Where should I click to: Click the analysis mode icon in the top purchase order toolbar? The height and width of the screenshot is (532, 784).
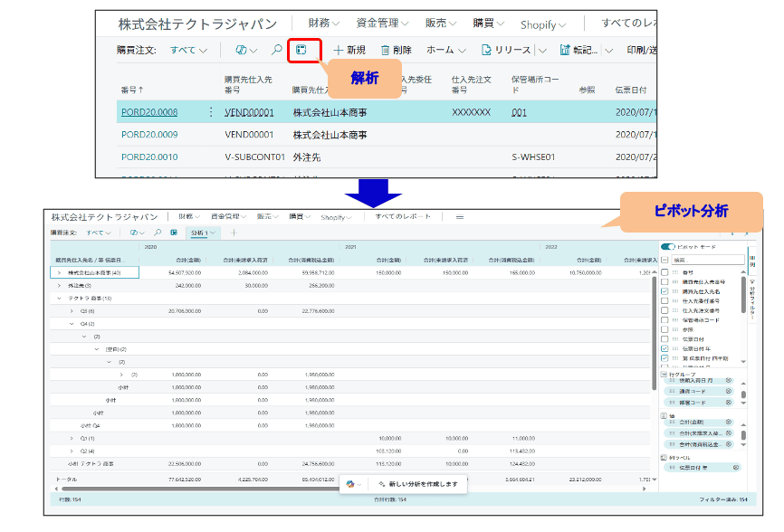tap(301, 50)
